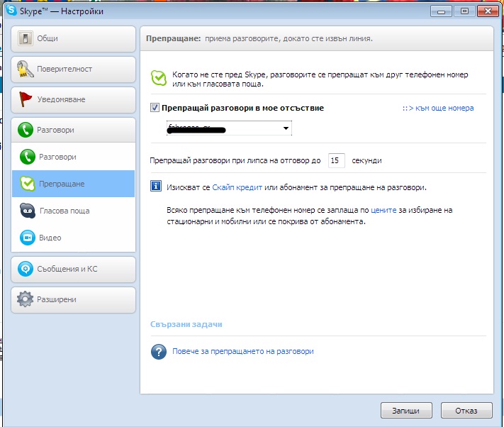Viewport: 504px width, 427px height.
Task: Click the gear icon beside Разширени
Action: [x=25, y=299]
